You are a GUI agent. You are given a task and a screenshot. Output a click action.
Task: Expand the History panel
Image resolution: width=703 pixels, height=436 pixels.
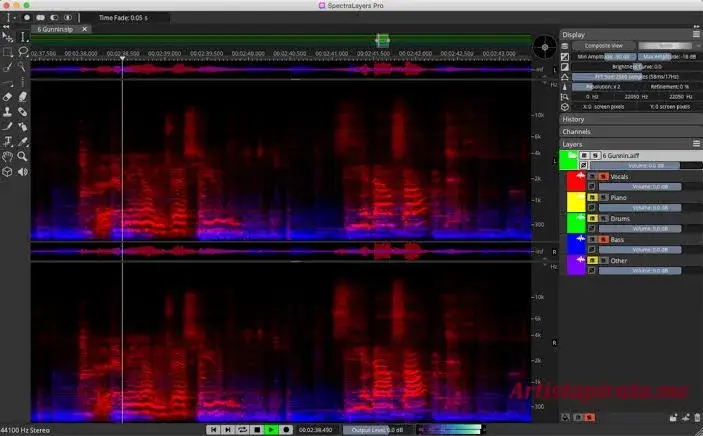631,119
